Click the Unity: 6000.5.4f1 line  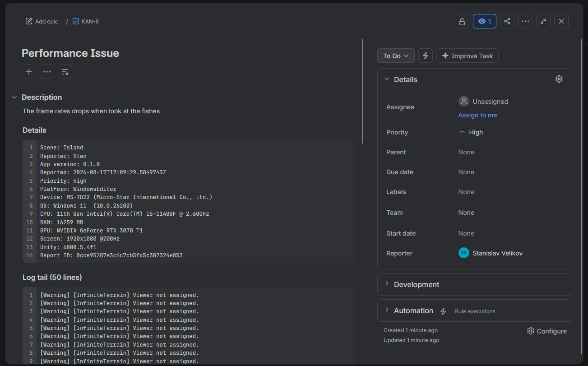tap(68, 247)
